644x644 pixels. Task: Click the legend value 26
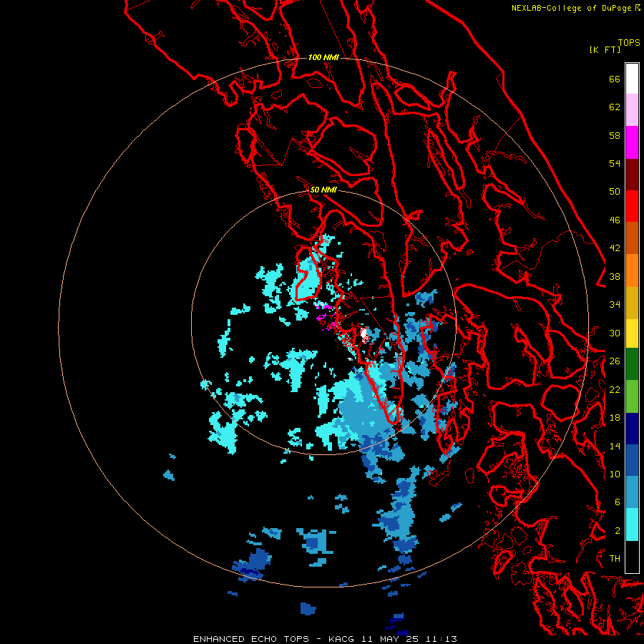(x=615, y=361)
